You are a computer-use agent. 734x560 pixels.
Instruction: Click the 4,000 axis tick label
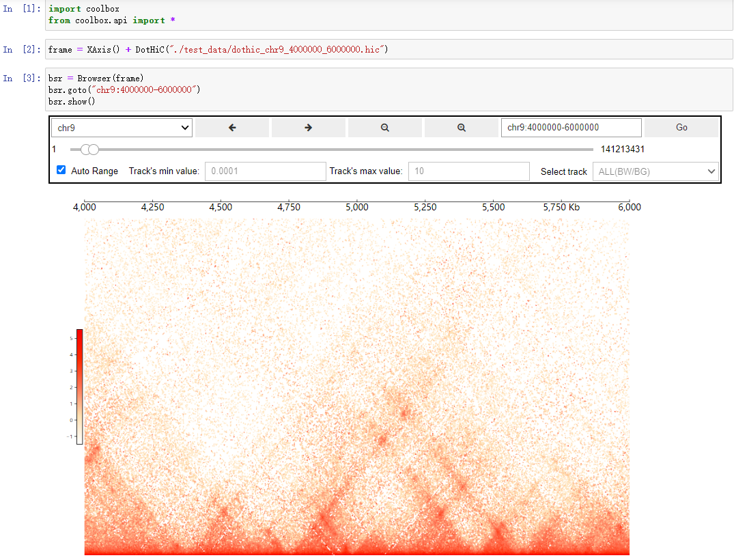click(84, 207)
